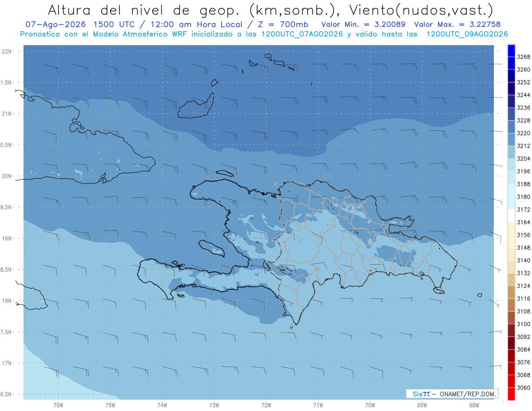Click the '20N' latitude label
532x411 pixels.
point(8,176)
